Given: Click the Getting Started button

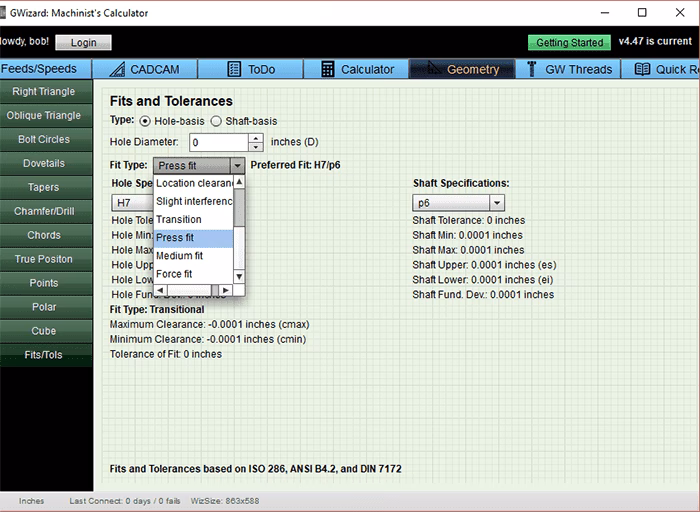Looking at the screenshot, I should coord(569,43).
